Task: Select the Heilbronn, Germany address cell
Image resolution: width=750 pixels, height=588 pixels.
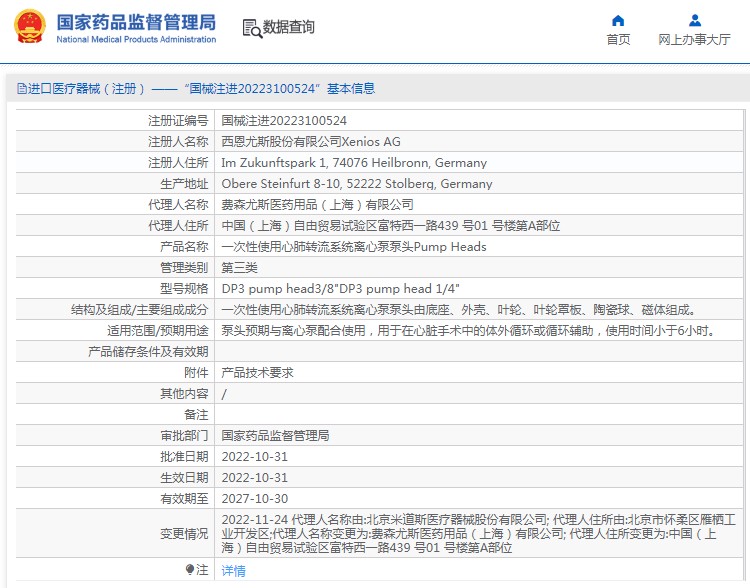Action: 353,162
